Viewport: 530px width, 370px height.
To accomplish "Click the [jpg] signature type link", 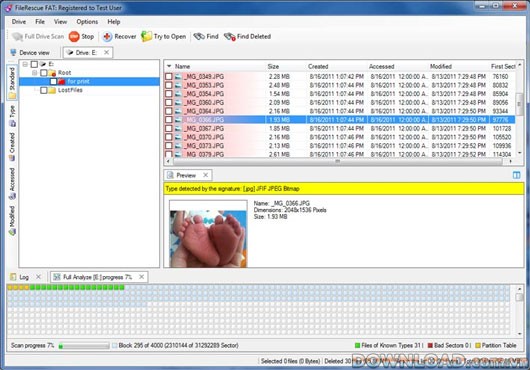I will point(249,189).
